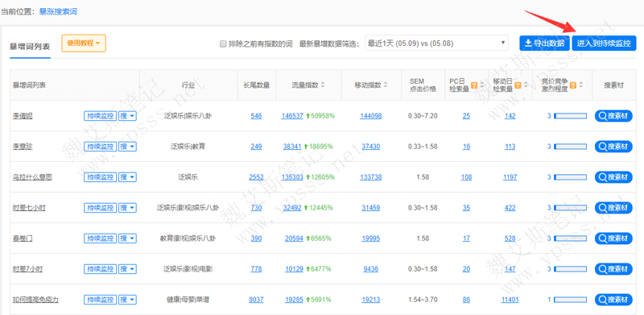The width and height of the screenshot is (644, 315).
Task: Open traffic index link 20594
Action: point(294,238)
